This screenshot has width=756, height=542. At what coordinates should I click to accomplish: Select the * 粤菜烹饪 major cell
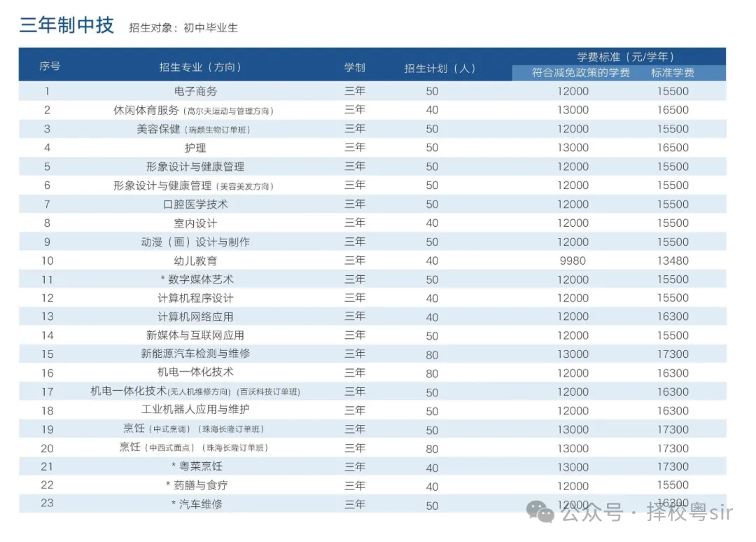pyautogui.click(x=197, y=466)
